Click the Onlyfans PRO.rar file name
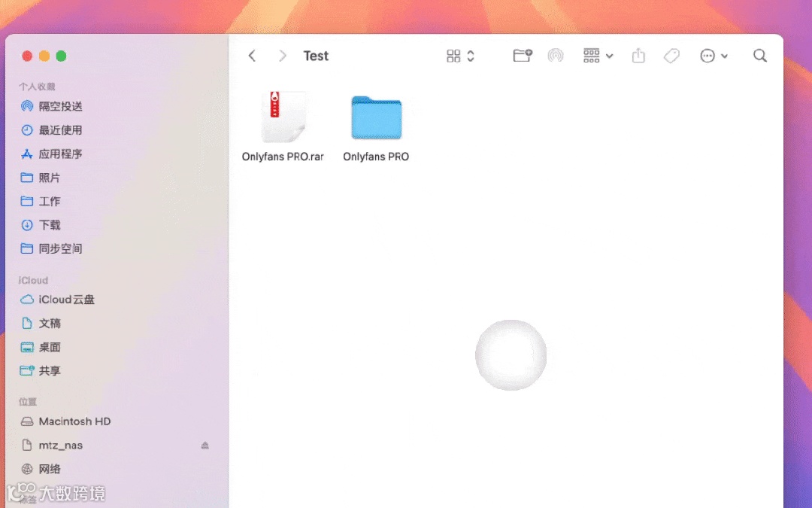 tap(283, 157)
